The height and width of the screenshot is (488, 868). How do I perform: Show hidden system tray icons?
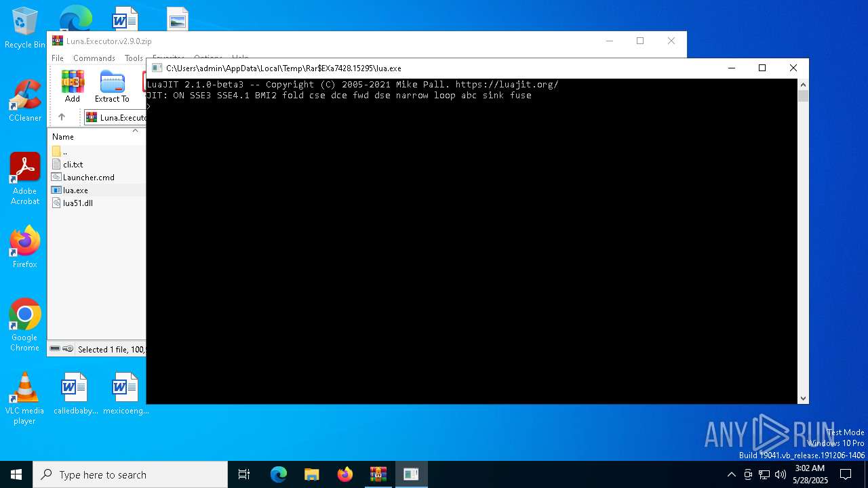pos(731,474)
